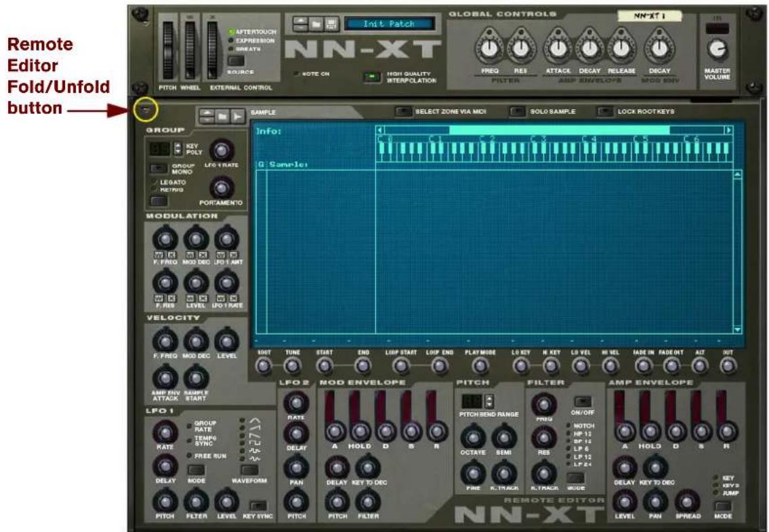Toggle the Select Zone via MIDI button

pos(403,111)
